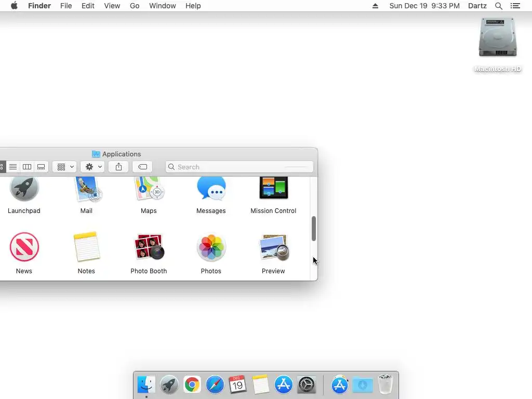532x399 pixels.
Task: Open the Finder menu
Action: (39, 6)
